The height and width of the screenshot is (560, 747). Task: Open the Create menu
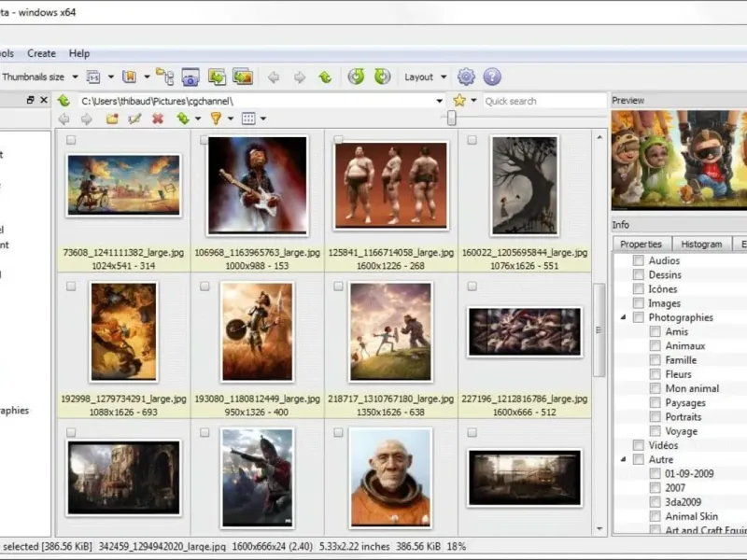[41, 53]
